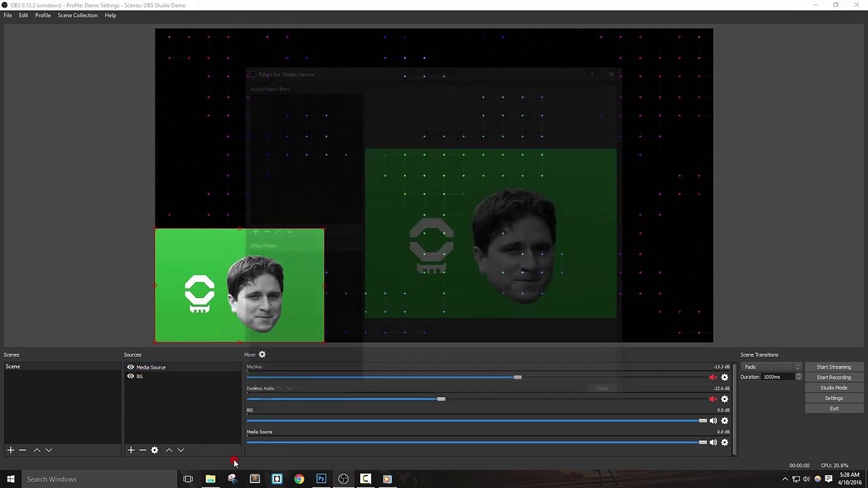Viewport: 868px width, 488px height.
Task: Show hidden system tray icons
Action: (785, 479)
